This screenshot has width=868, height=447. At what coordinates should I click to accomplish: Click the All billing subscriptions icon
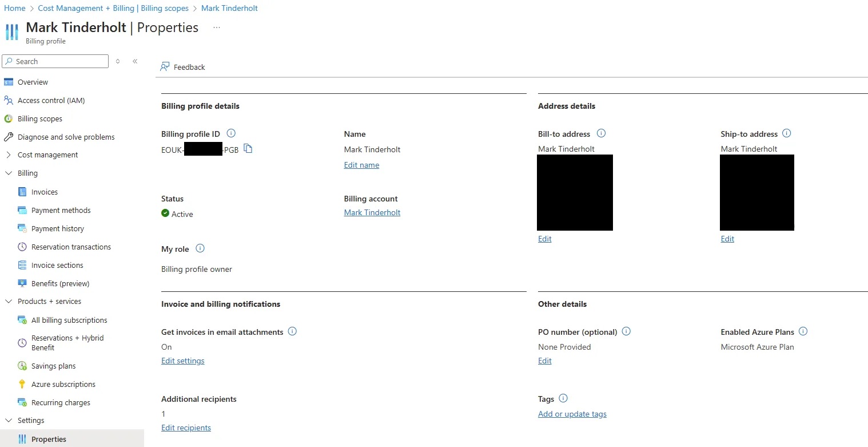pos(22,320)
